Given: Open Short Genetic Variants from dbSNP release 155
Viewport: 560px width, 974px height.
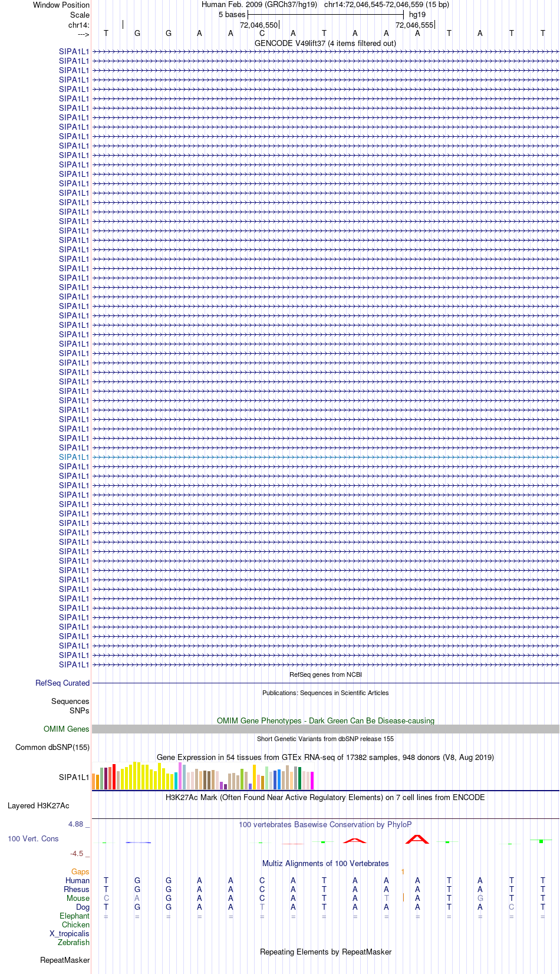Looking at the screenshot, I should click(325, 739).
